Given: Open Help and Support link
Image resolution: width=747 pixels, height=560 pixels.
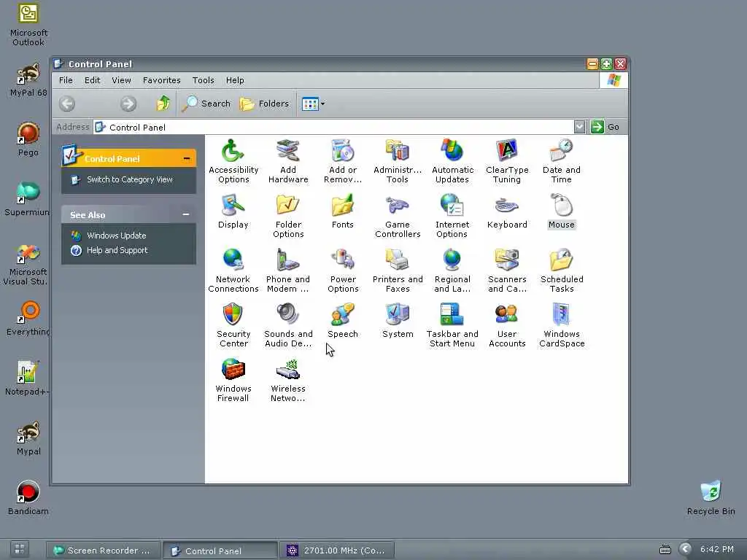Looking at the screenshot, I should pos(117,251).
